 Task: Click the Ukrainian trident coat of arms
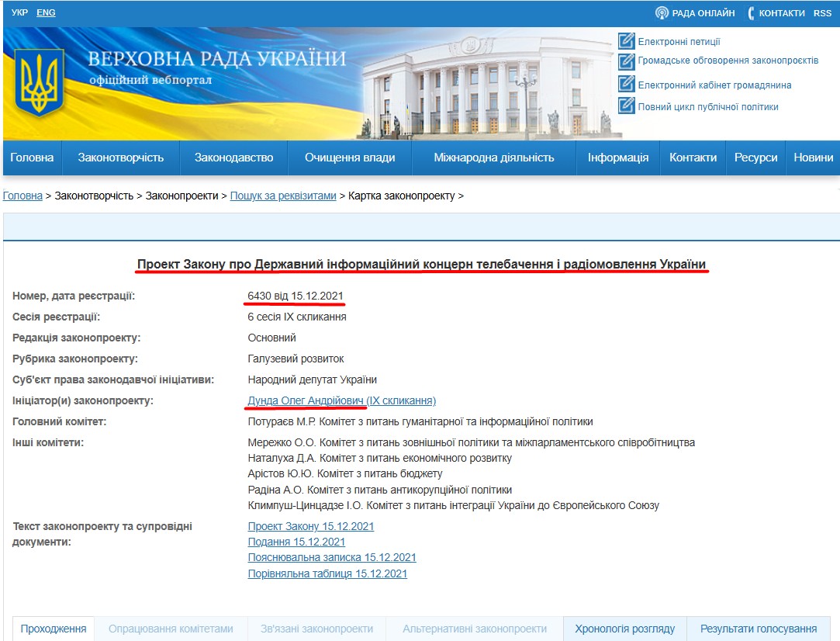point(39,82)
